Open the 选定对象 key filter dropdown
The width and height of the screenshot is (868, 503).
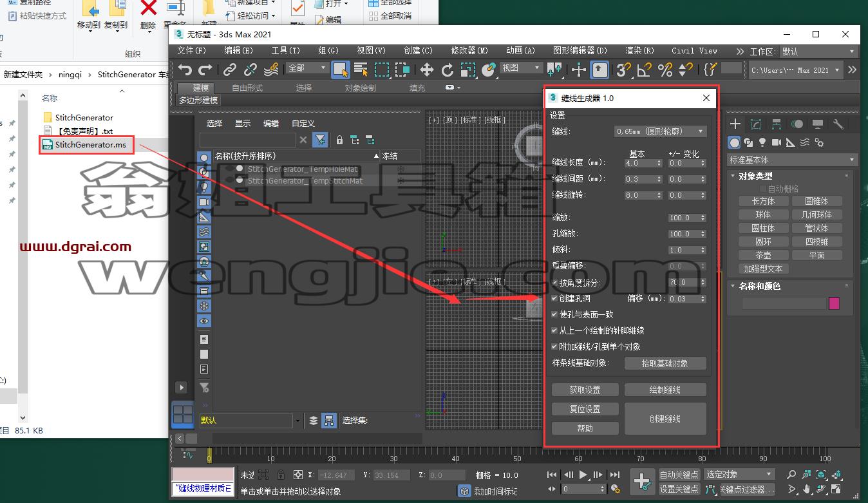[739, 475]
